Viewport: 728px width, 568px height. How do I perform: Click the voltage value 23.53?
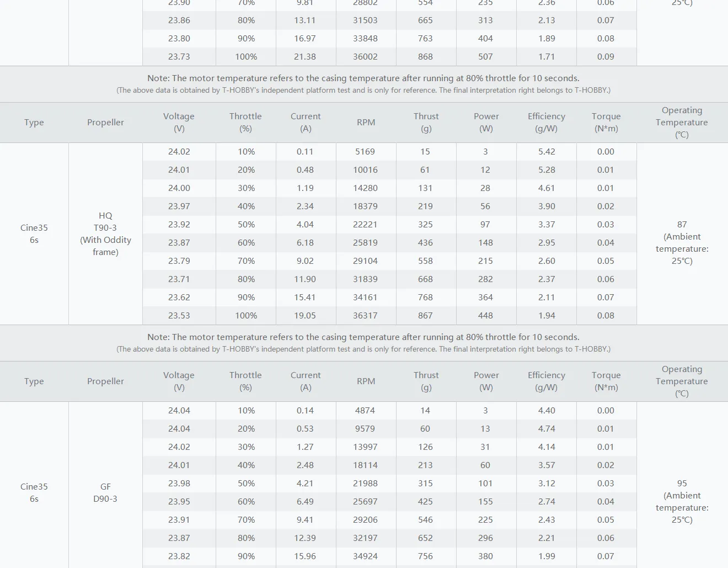[179, 316]
